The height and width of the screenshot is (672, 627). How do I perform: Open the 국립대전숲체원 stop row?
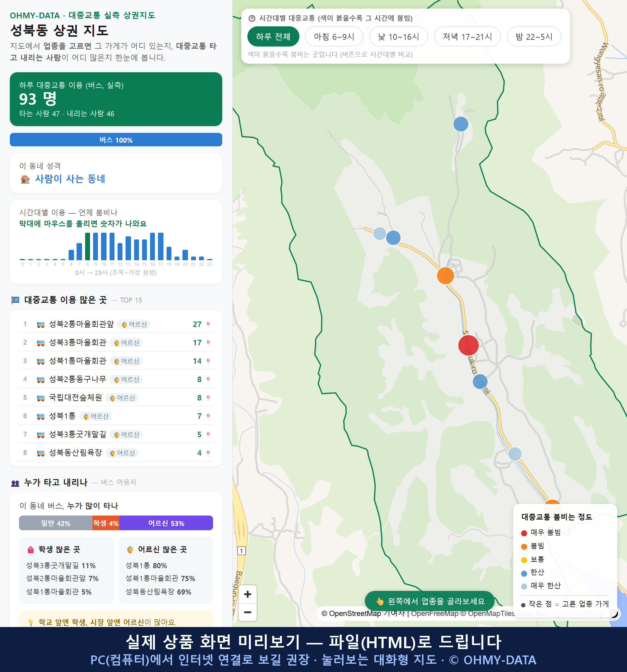click(116, 397)
